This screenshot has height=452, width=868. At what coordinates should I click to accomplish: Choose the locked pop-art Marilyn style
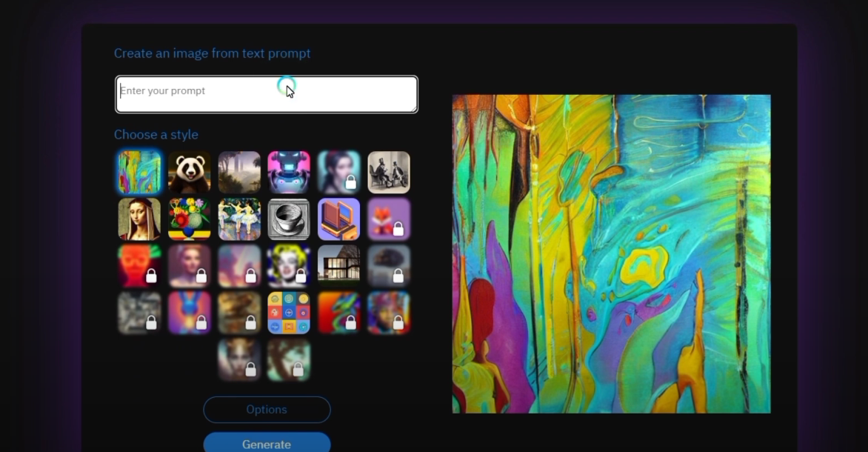[289, 267]
